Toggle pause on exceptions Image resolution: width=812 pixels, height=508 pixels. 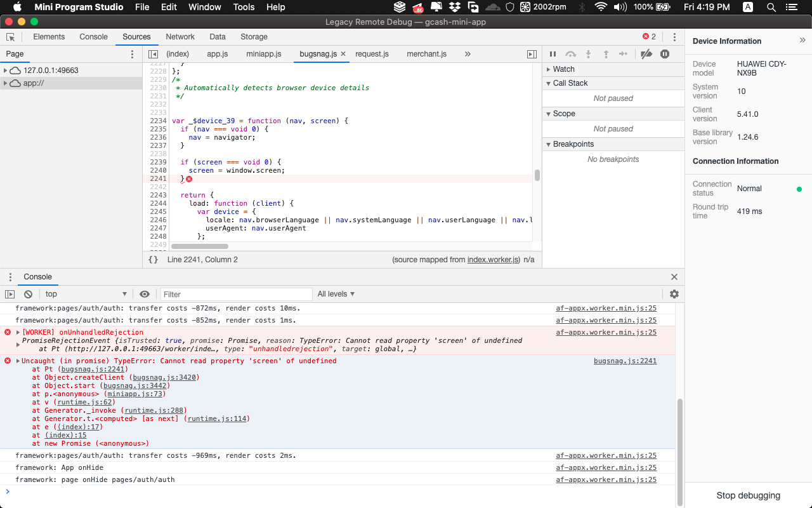click(x=665, y=54)
